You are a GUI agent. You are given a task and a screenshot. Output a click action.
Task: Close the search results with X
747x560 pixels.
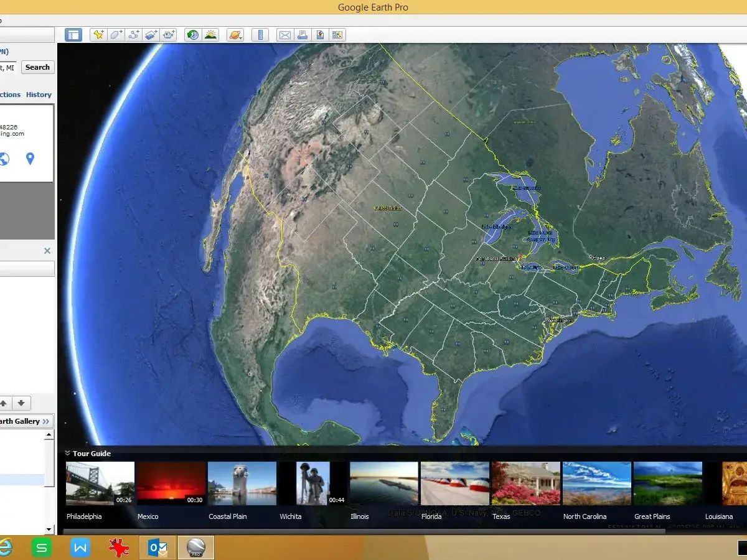(47, 251)
